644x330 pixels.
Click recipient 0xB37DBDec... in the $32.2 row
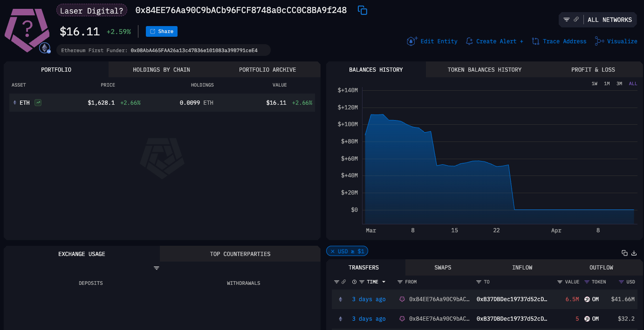click(x=512, y=319)
